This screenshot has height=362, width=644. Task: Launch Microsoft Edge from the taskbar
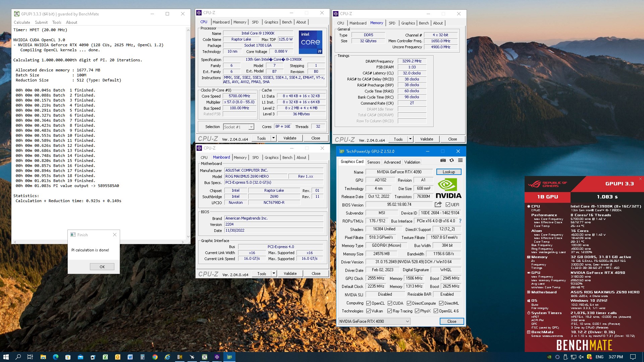click(x=56, y=357)
